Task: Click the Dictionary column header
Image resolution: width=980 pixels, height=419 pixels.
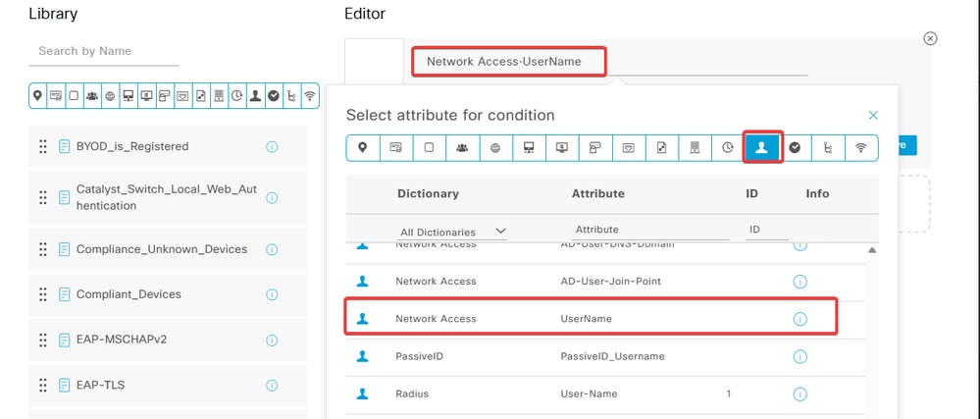Action: pos(428,194)
